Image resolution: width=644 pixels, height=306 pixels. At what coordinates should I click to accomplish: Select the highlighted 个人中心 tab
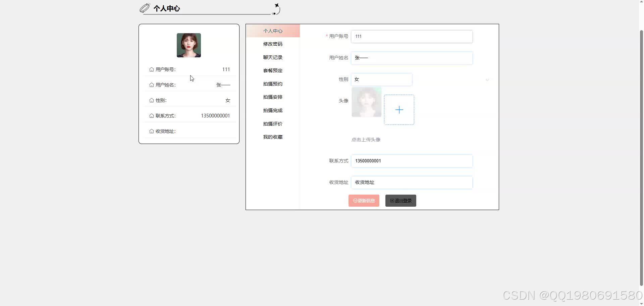(x=272, y=31)
